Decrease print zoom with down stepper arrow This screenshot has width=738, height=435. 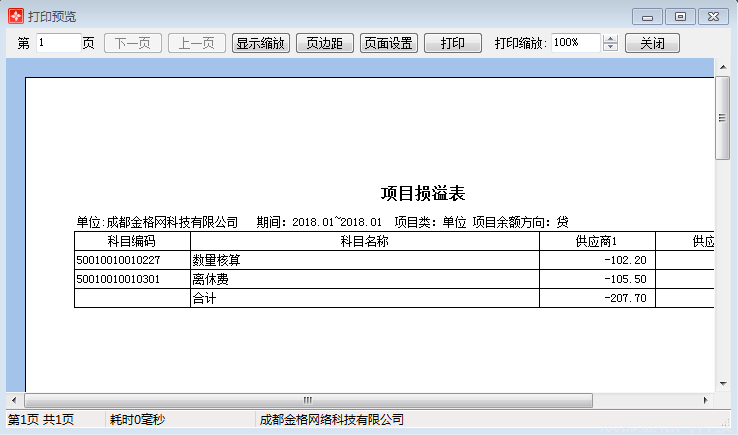(610, 47)
